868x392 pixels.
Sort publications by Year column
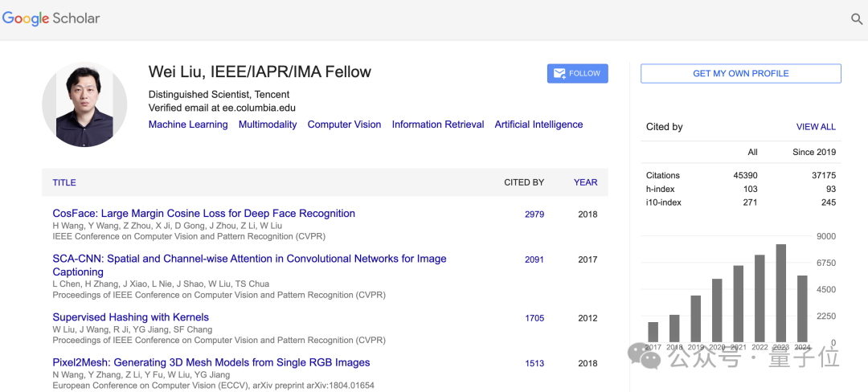point(585,182)
